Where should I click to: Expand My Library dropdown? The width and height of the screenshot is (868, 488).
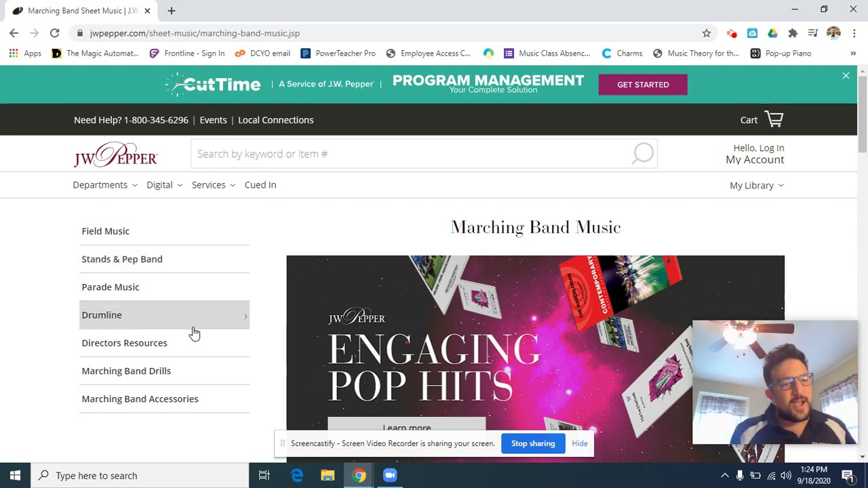tap(757, 186)
